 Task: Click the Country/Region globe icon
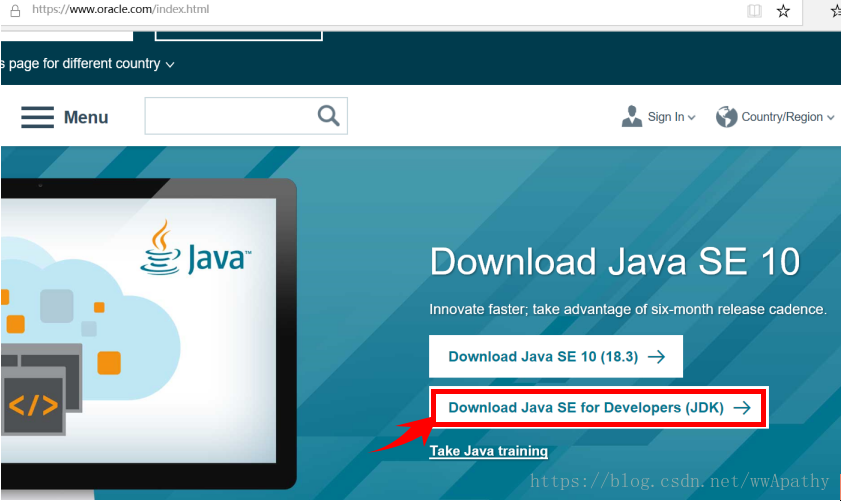(726, 116)
